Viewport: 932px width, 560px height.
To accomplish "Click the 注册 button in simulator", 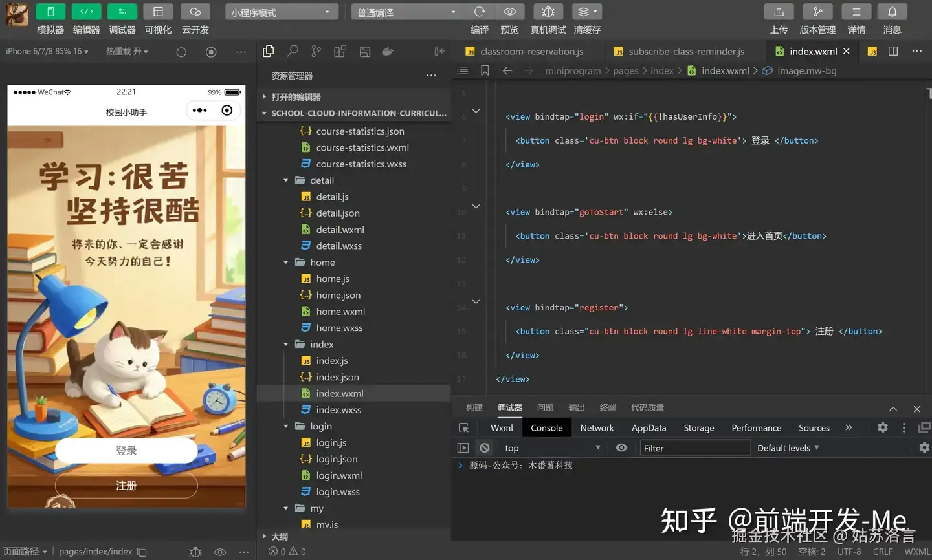I will tap(126, 486).
